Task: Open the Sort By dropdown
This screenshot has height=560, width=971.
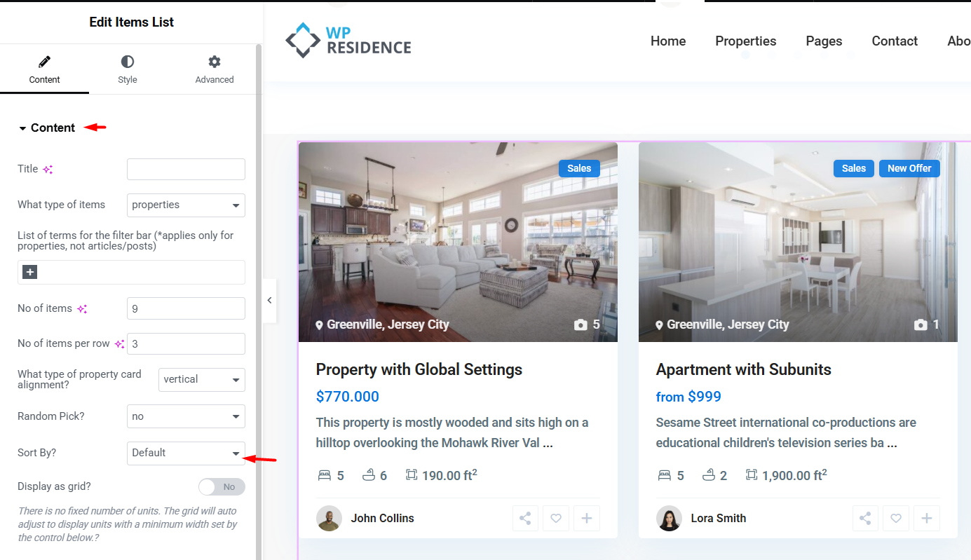Action: 186,453
